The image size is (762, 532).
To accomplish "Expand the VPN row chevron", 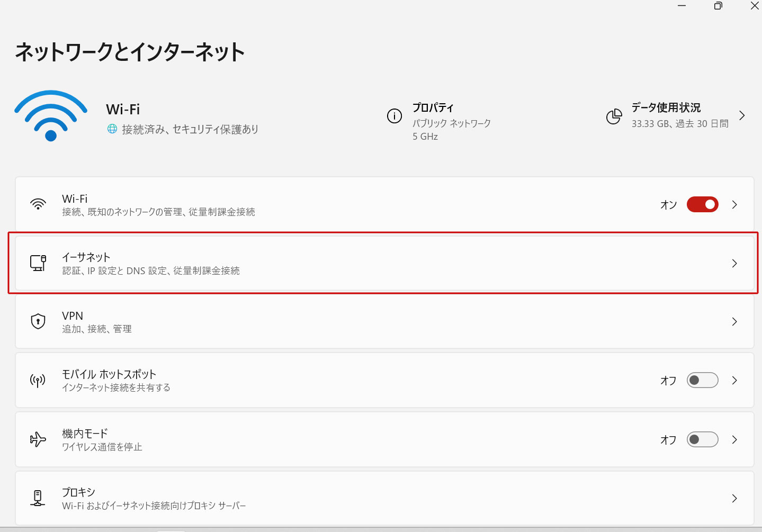I will click(734, 321).
